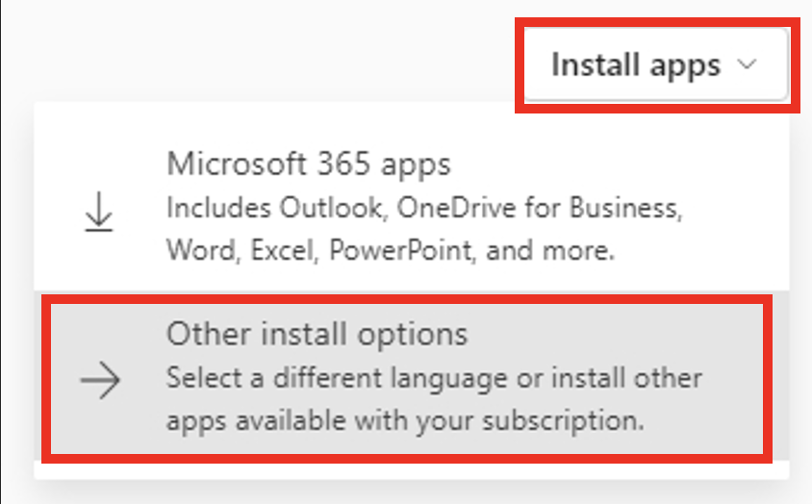812x504 pixels.
Task: Click the white Install apps button body
Action: [656, 64]
